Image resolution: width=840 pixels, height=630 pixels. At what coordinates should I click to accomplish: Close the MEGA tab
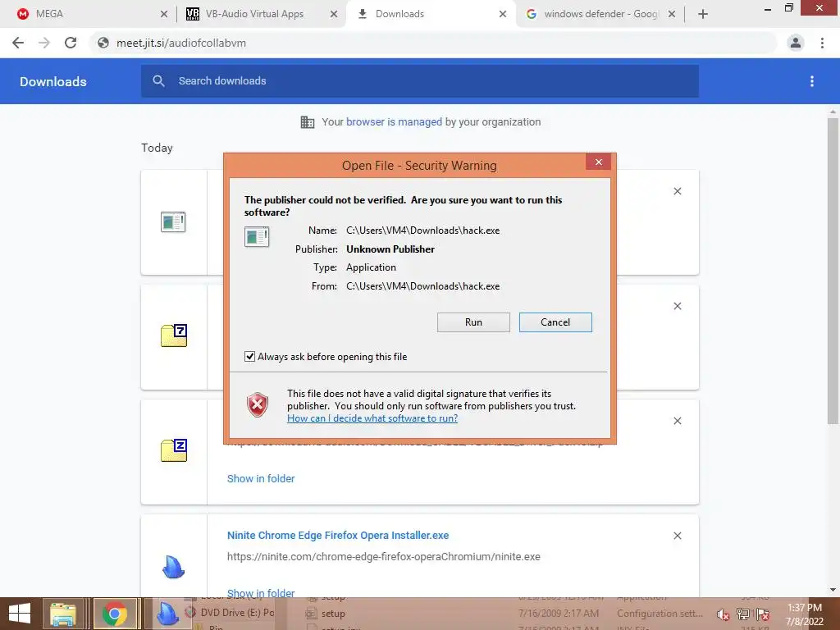(164, 14)
